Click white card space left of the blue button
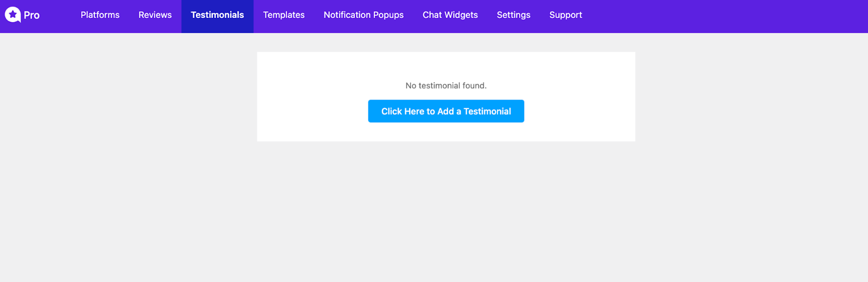 pyautogui.click(x=312, y=111)
